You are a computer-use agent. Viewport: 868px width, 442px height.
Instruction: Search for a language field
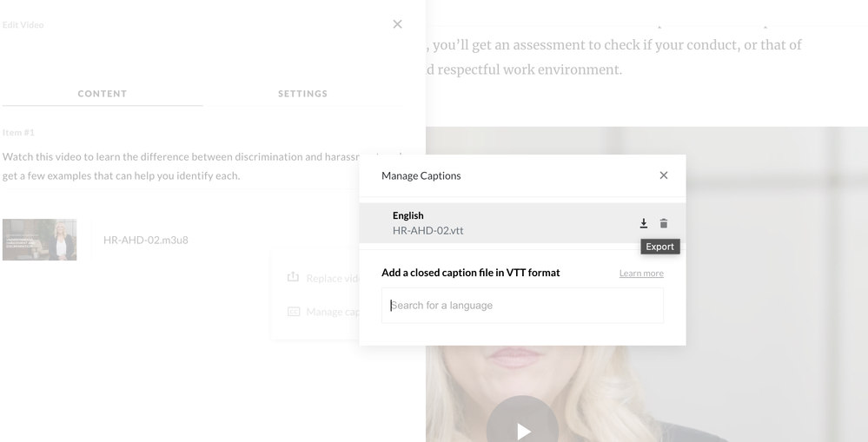(522, 306)
